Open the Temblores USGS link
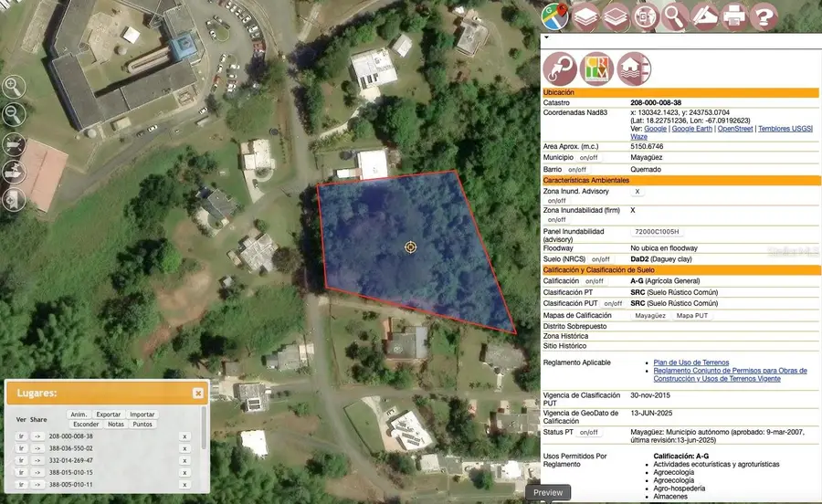The width and height of the screenshot is (822, 504). point(785,129)
